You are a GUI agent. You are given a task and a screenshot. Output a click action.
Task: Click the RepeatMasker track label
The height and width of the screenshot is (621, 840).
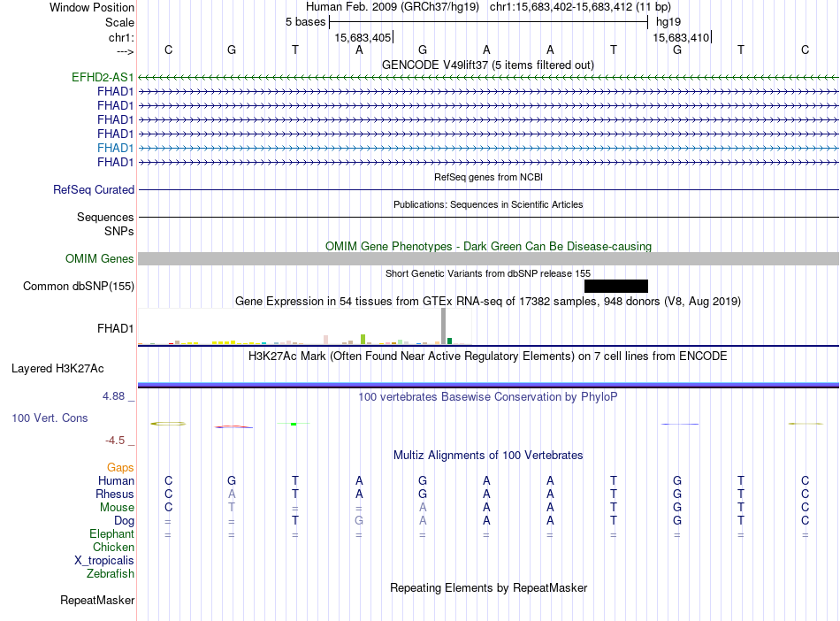pos(97,600)
